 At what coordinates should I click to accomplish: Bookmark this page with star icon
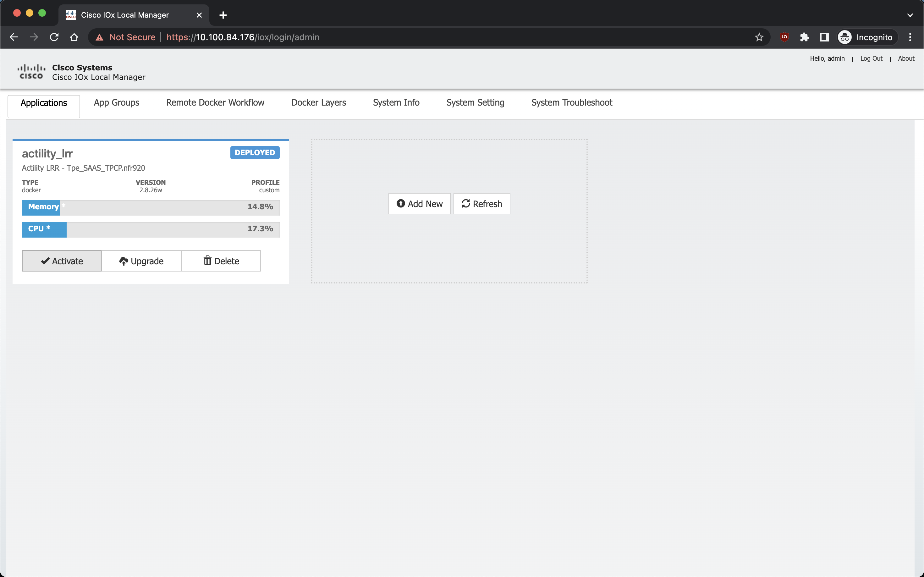(x=759, y=37)
